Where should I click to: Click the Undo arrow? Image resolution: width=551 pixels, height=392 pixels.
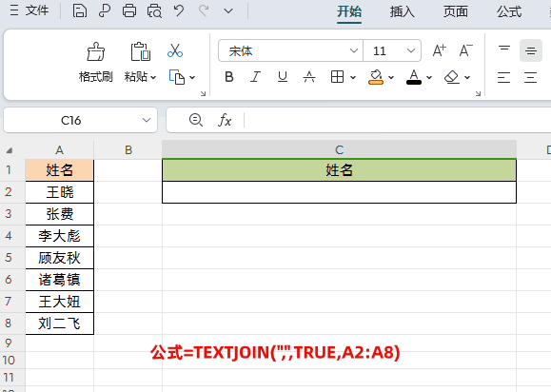point(179,10)
